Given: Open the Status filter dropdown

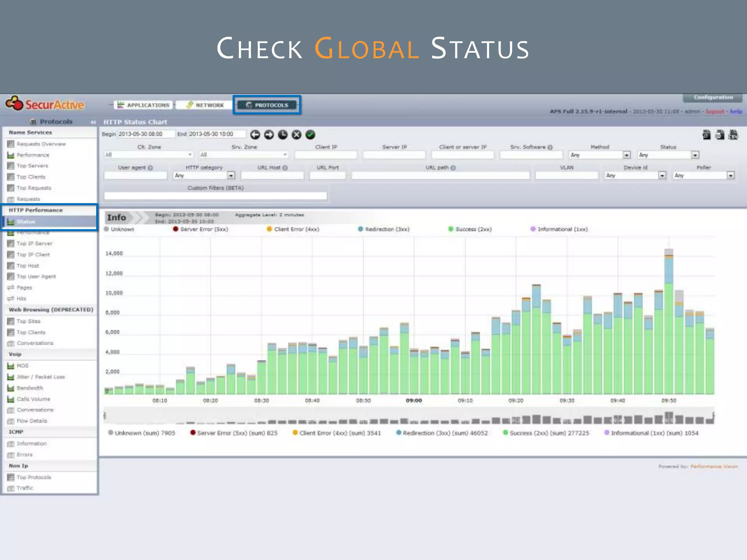Looking at the screenshot, I should 668,155.
